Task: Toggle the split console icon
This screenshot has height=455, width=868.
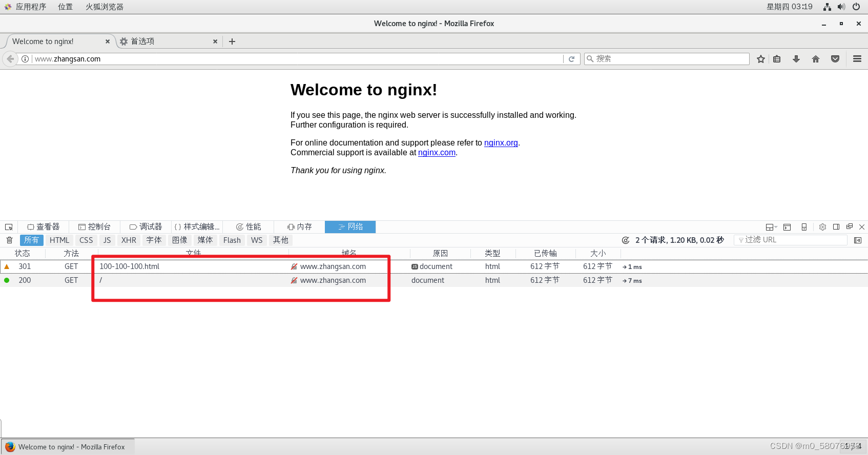Action: pos(787,227)
